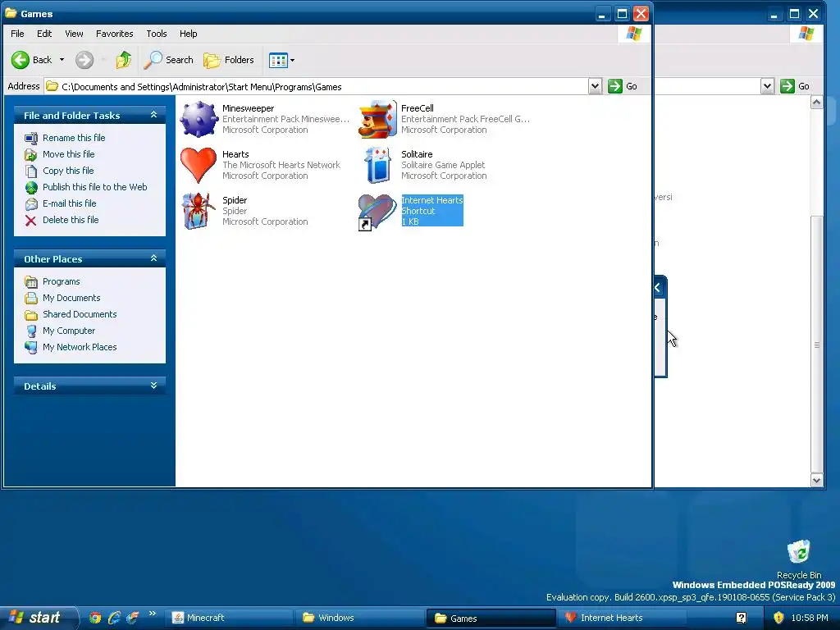Open the View menu

pos(74,34)
